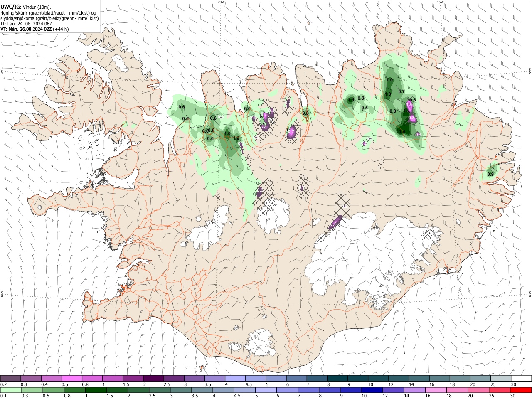Screen dimensions: 532x399
Task: Select the lower legend swatch between 0.3 and 0.5
Action: [x=32, y=390]
